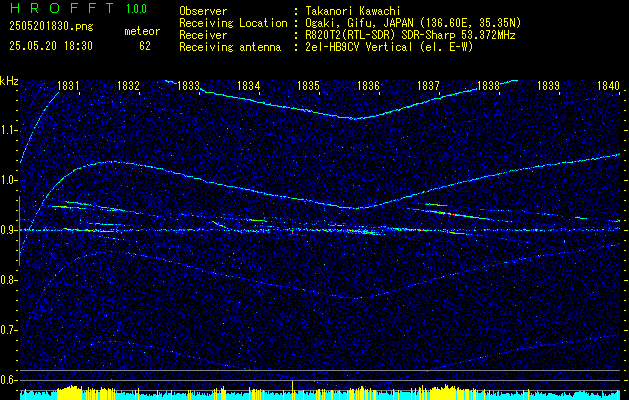Click the 1836 time marker
Viewport: 629px width, 400px height.
368,85
